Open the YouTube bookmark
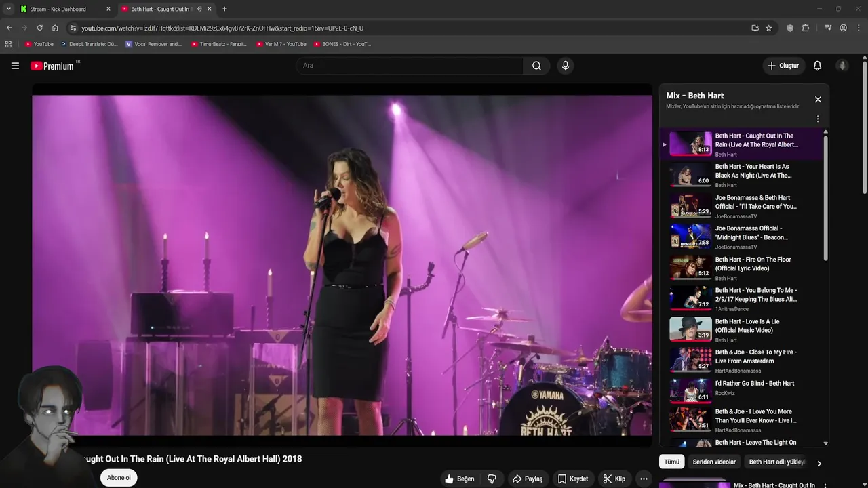The width and height of the screenshot is (868, 488). 39,44
